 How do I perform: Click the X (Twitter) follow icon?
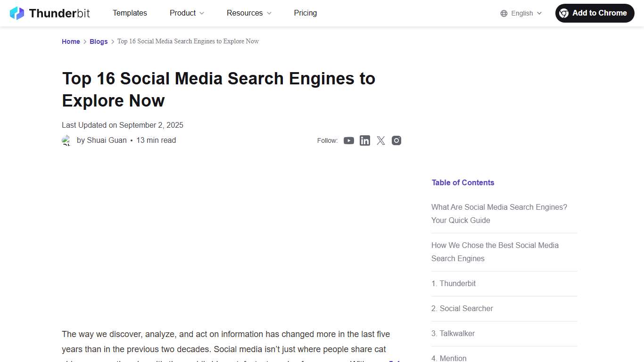coord(380,140)
